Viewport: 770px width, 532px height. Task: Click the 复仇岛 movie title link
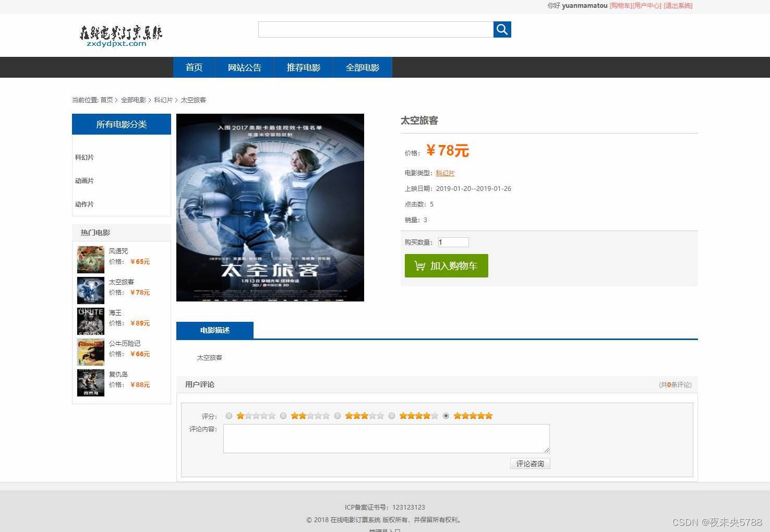[118, 374]
